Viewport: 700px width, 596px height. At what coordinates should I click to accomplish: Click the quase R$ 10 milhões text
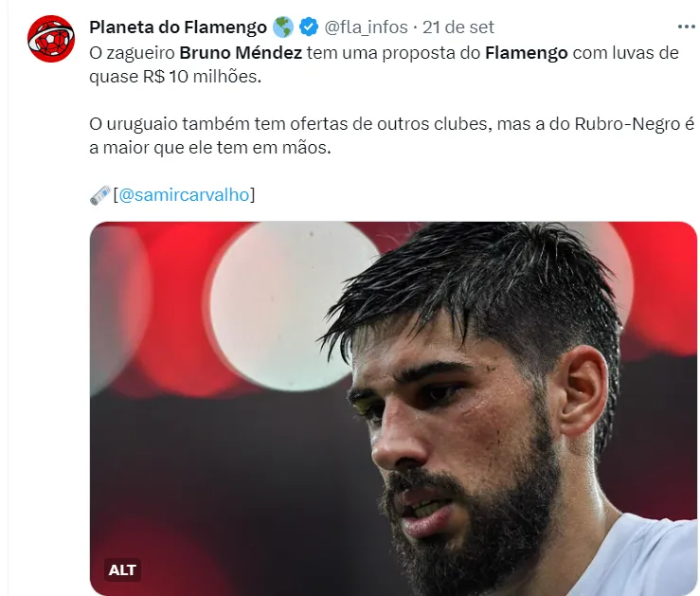coord(175,77)
